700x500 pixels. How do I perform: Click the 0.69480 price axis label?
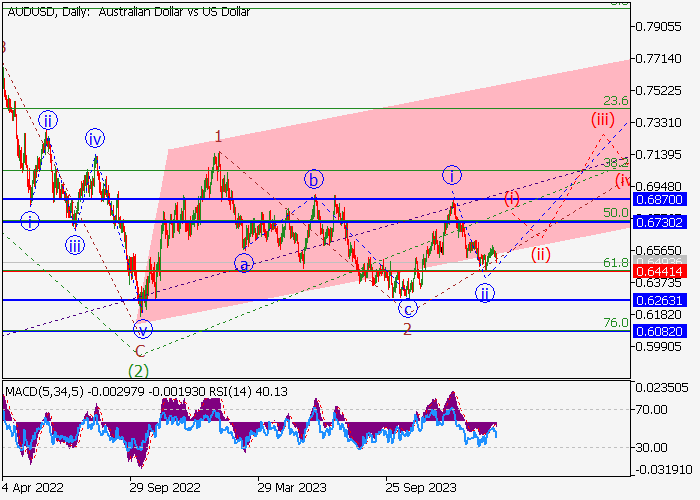pyautogui.click(x=658, y=186)
